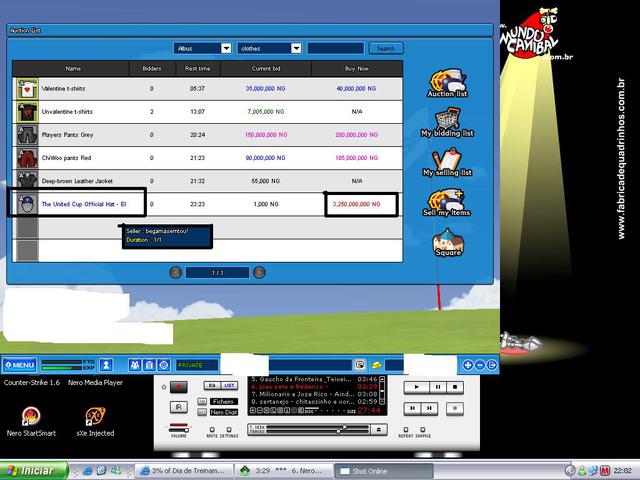Select the ChiWoo pants Red icon
Image resolution: width=640 pixels, height=480 pixels.
tap(27, 158)
